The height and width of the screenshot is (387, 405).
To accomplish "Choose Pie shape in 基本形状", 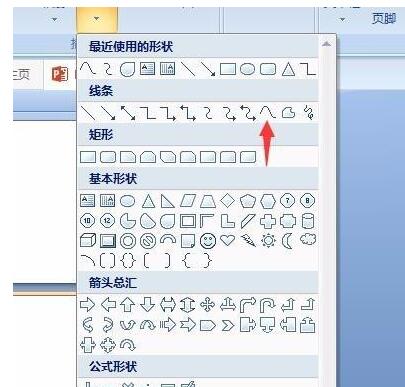I will pyautogui.click(x=128, y=221).
